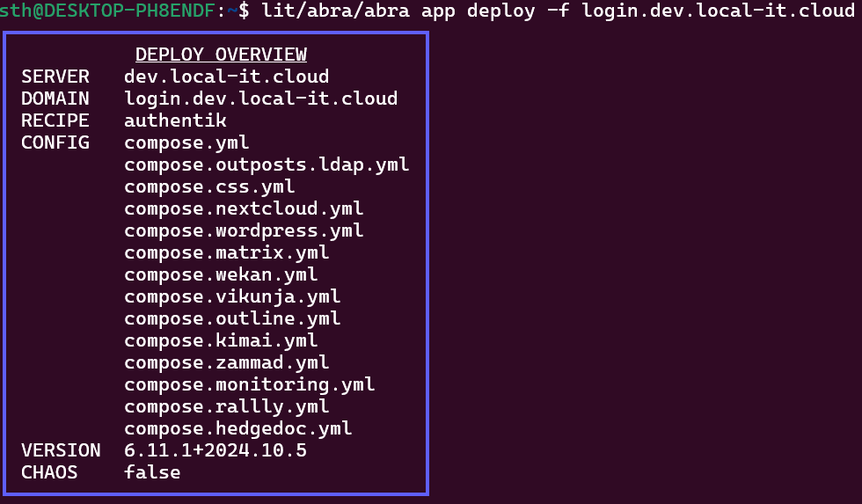Click compose.hedgedoc.yml entry
The width and height of the screenshot is (862, 504).
[x=238, y=428]
